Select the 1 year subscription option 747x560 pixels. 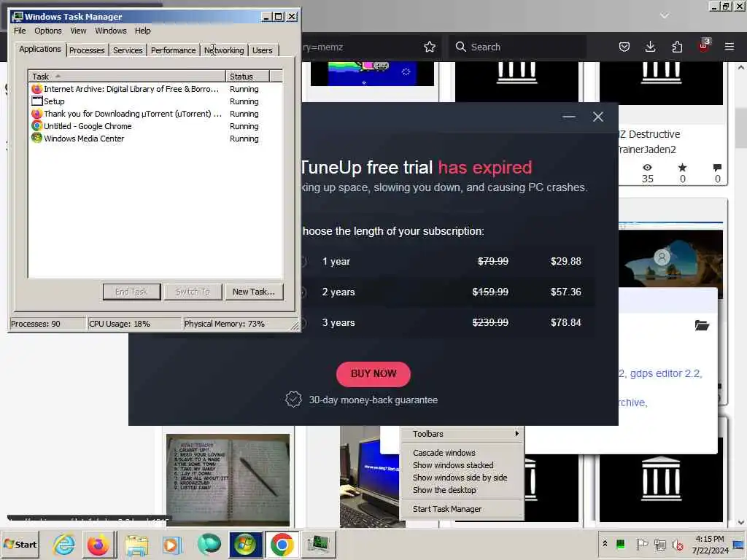click(449, 262)
